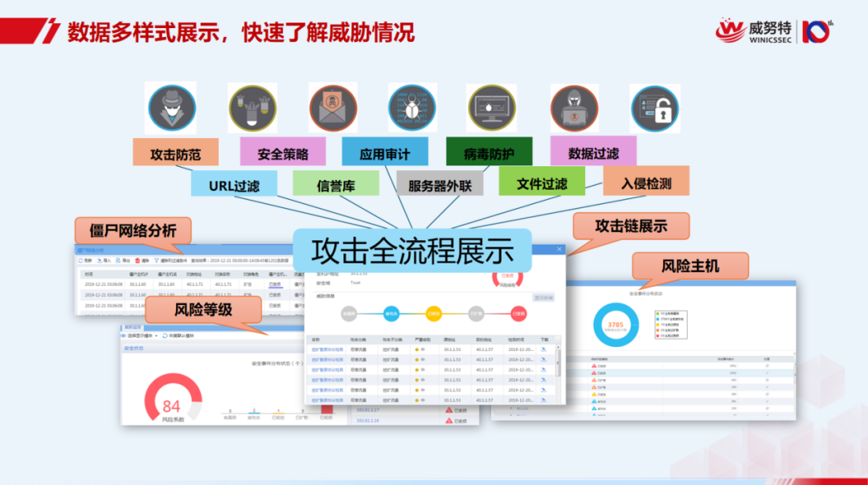Click 严重级别 column header in attack table
The width and height of the screenshot is (868, 485).
(423, 340)
